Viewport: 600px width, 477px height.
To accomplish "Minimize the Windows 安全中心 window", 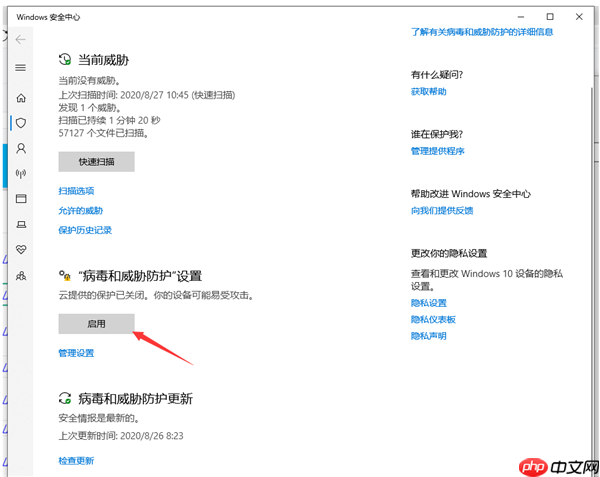I will click(521, 17).
